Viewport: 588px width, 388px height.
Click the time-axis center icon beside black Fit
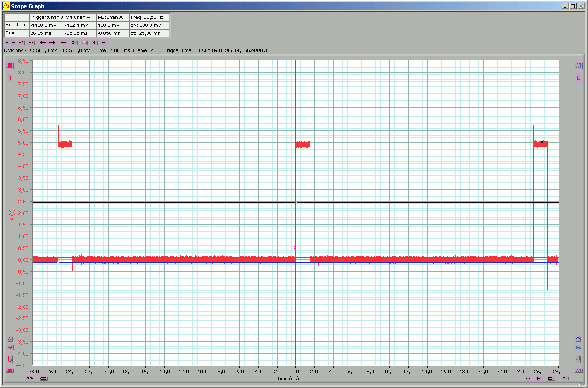[x=528, y=379]
